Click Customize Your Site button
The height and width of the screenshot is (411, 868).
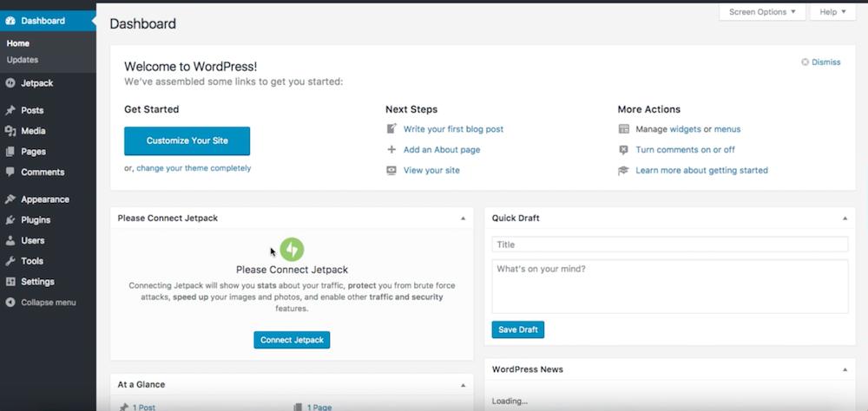click(187, 141)
